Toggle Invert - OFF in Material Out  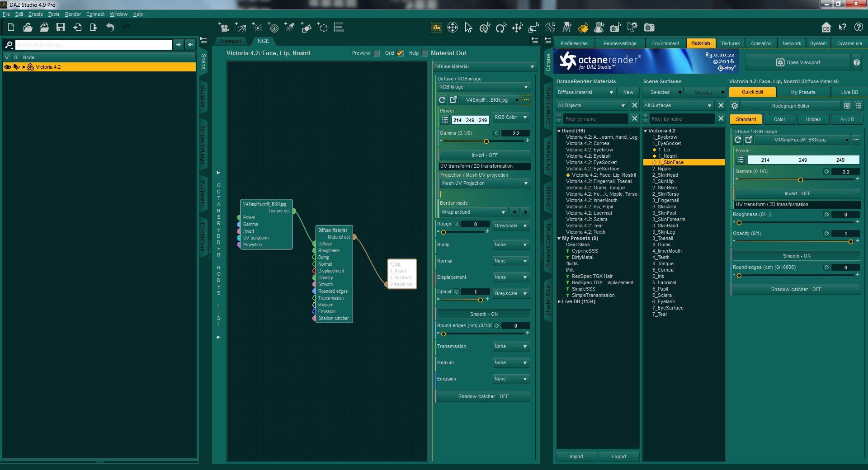[484, 155]
